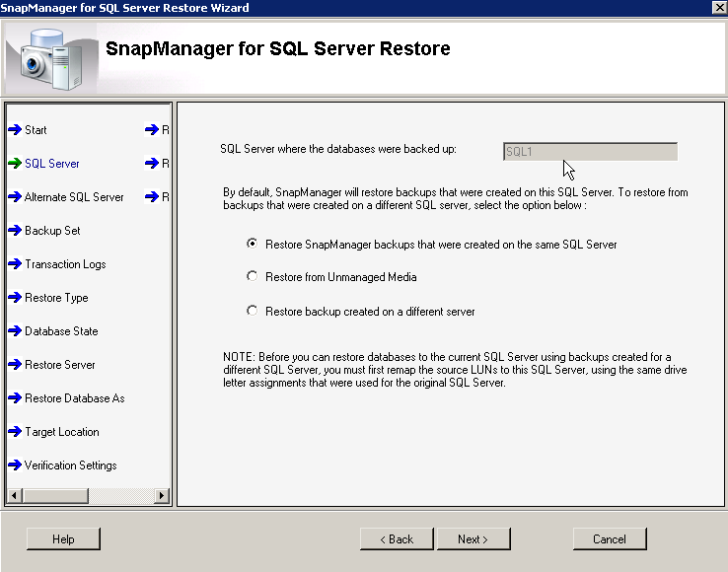Go back with the Back button
Viewport: 728px width, 572px height.
point(397,539)
